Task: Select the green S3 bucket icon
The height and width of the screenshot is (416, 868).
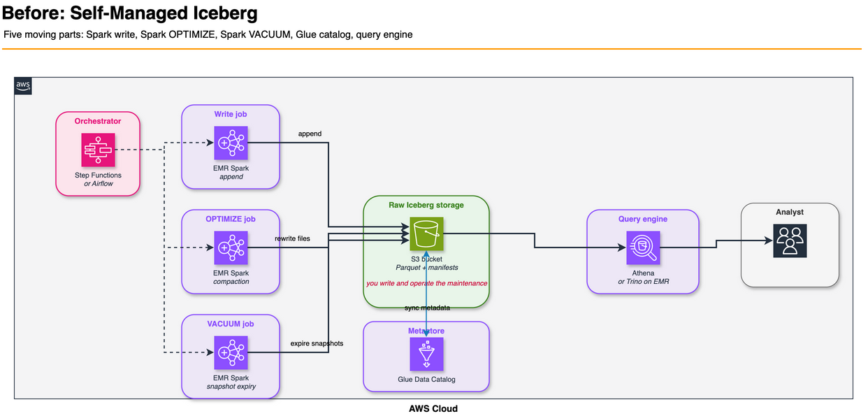Action: 426,234
